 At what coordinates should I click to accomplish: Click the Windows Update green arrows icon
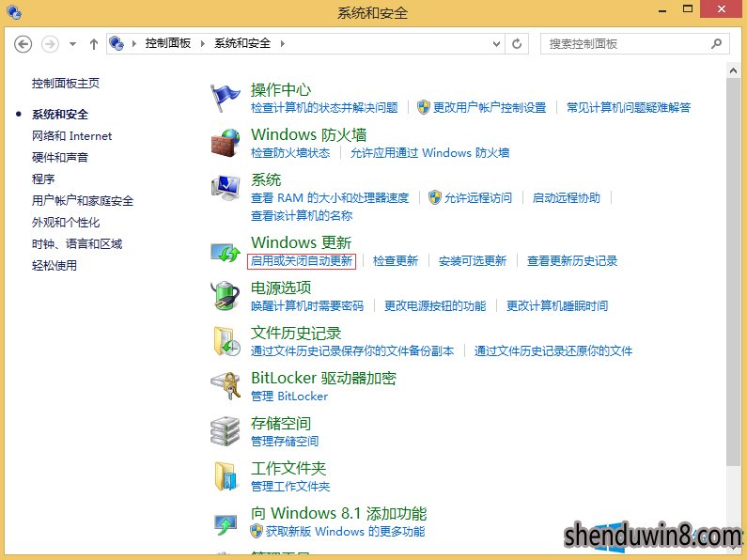tap(225, 252)
